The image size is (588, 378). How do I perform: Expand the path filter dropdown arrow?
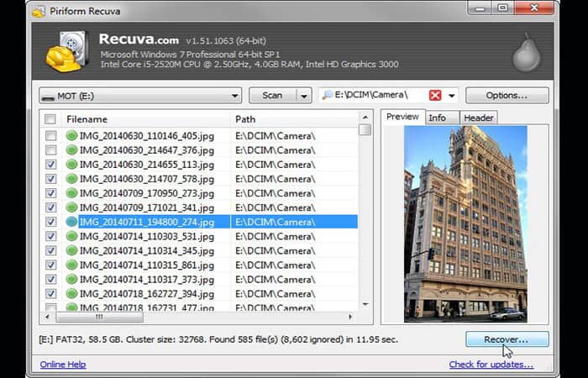pos(452,96)
